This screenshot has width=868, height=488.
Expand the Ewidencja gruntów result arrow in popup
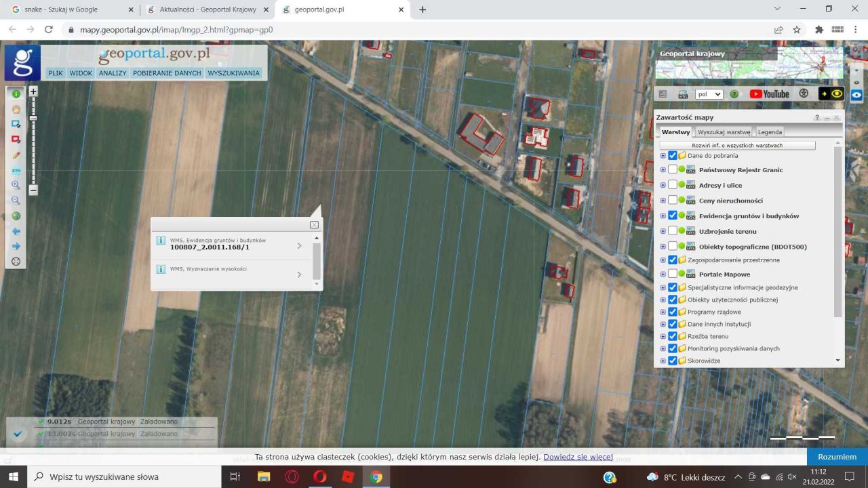[x=299, y=245]
